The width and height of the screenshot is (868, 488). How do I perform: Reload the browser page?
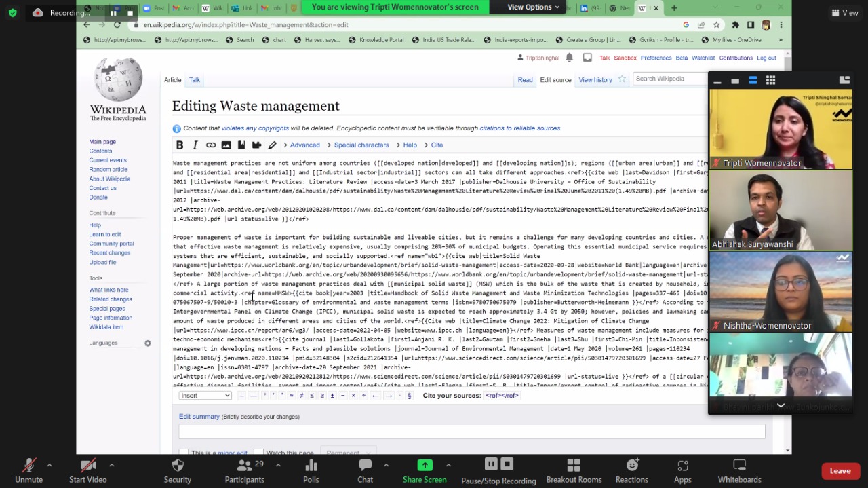(117, 24)
